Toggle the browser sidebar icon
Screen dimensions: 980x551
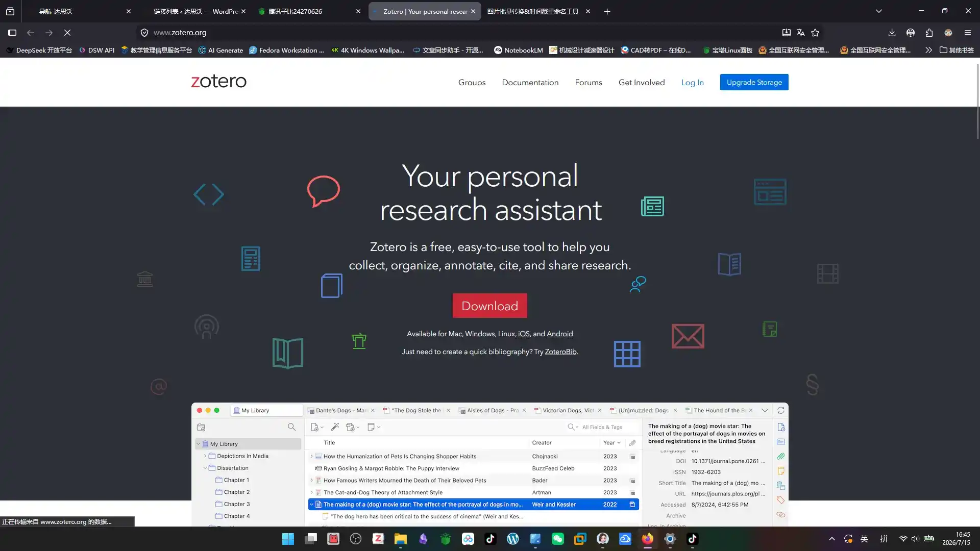click(x=12, y=33)
